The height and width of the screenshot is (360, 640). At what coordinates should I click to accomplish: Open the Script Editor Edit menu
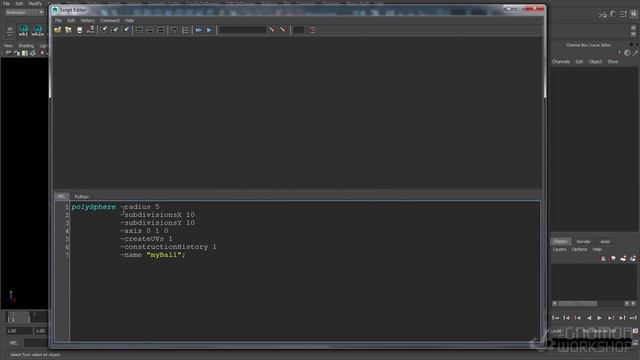coord(71,20)
